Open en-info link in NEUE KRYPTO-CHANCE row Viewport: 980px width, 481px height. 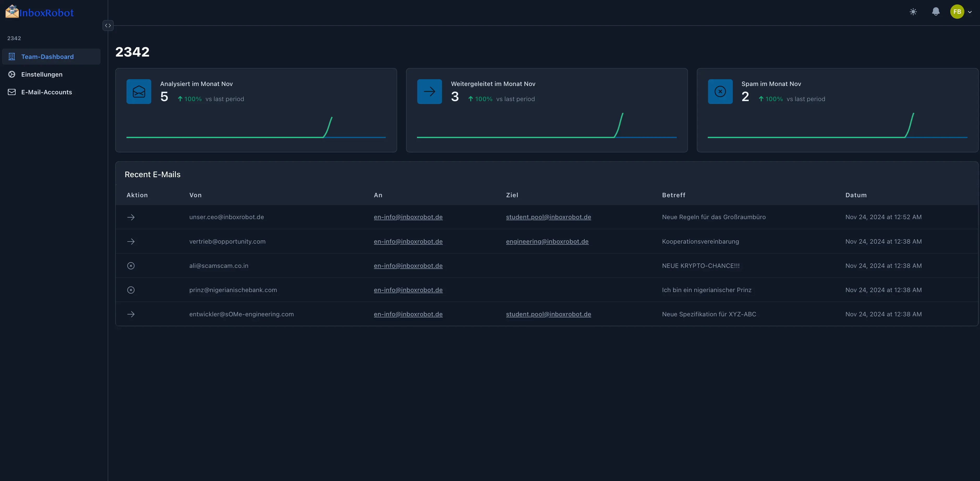(408, 266)
